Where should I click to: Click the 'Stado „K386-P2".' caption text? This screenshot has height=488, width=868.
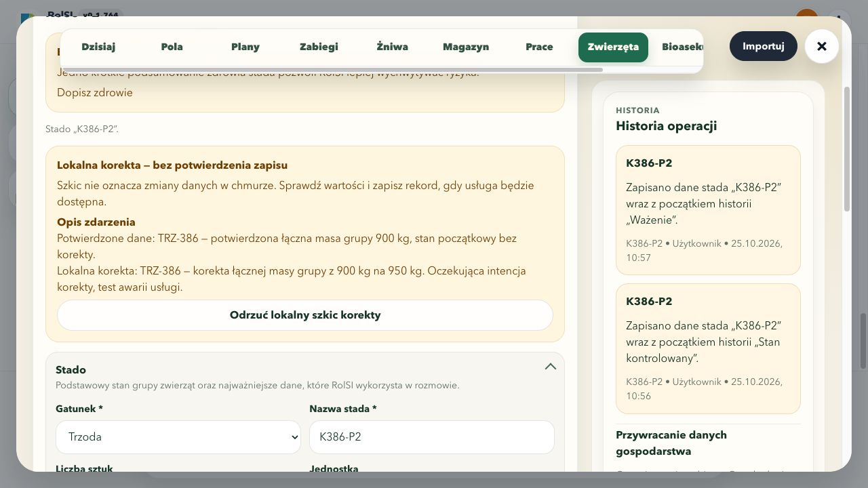(x=82, y=129)
